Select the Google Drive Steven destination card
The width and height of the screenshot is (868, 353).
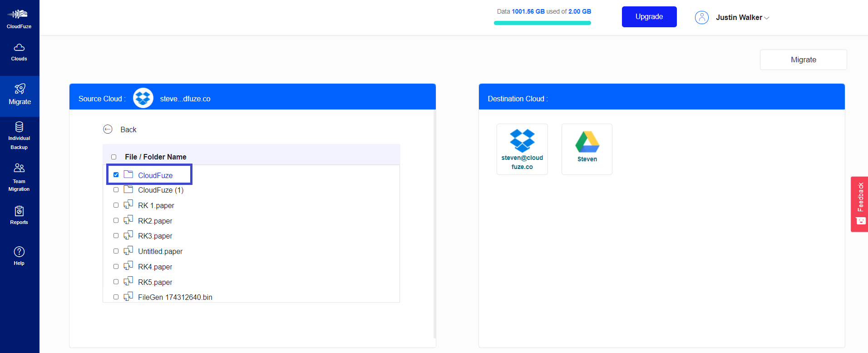point(587,149)
